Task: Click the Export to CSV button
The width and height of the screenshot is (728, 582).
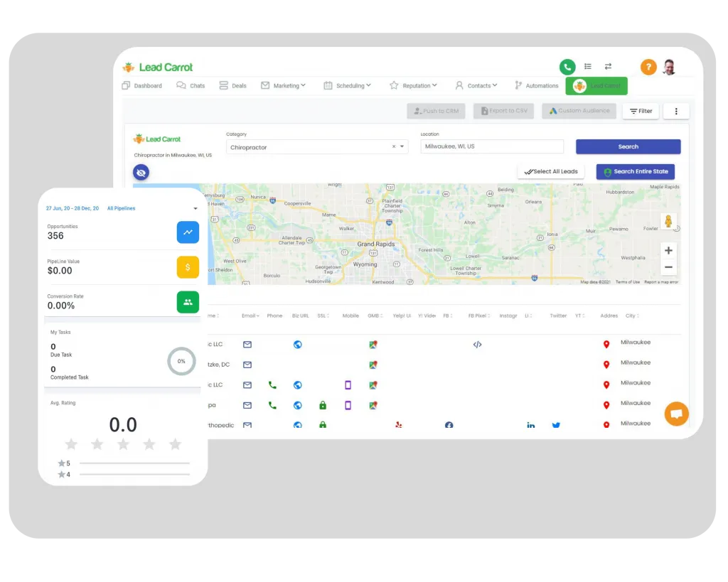Action: point(504,111)
